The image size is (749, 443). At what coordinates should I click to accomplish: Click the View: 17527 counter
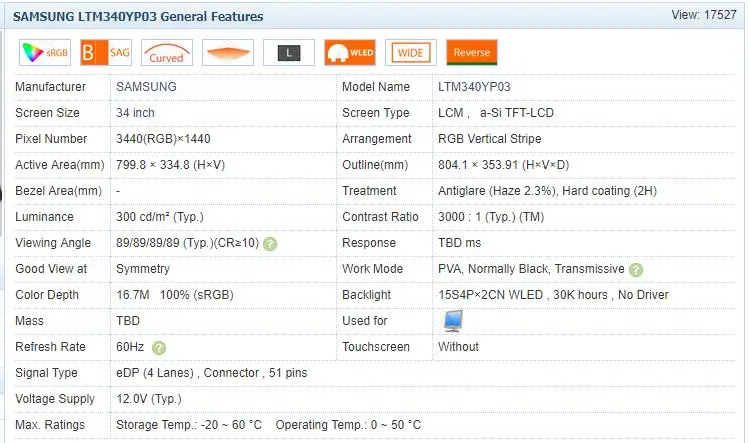[704, 15]
